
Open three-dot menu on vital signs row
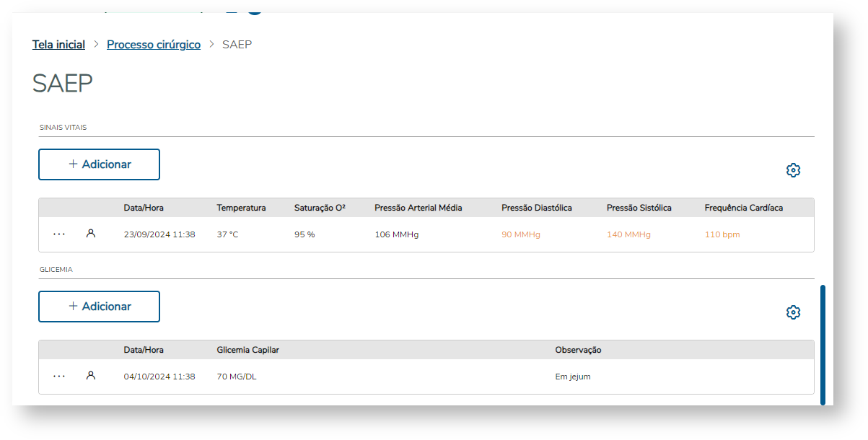59,234
